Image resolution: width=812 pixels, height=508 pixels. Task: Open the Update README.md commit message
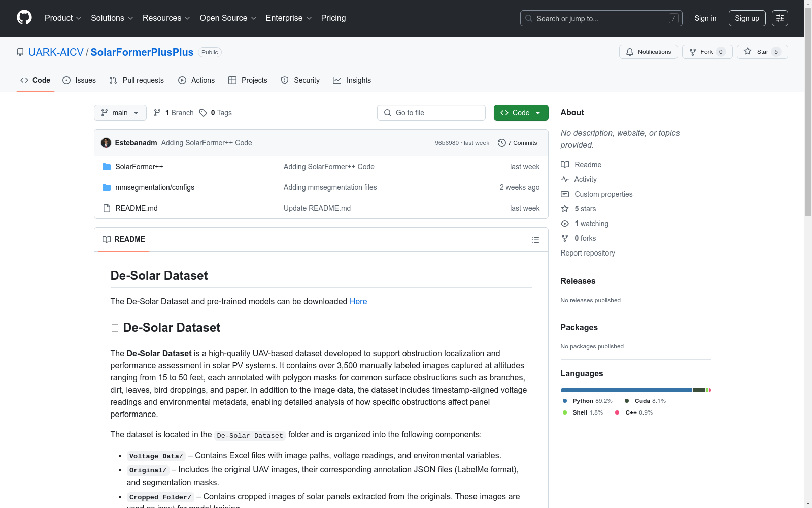(317, 208)
